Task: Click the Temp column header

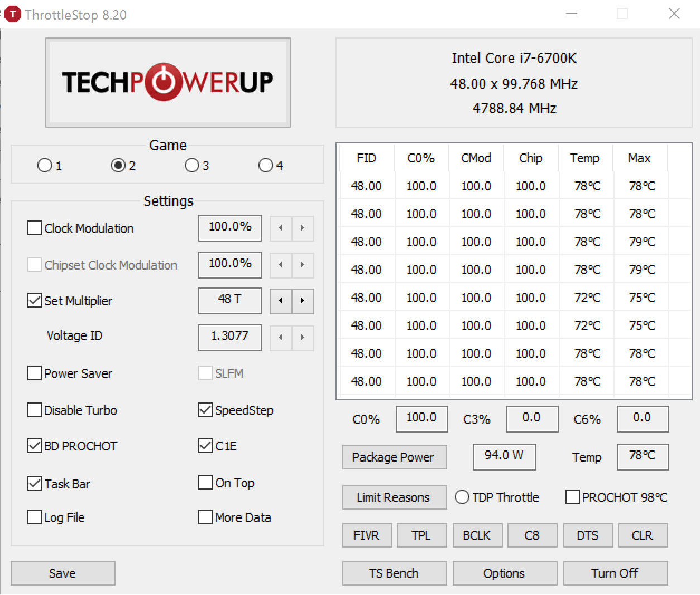Action: [585, 159]
